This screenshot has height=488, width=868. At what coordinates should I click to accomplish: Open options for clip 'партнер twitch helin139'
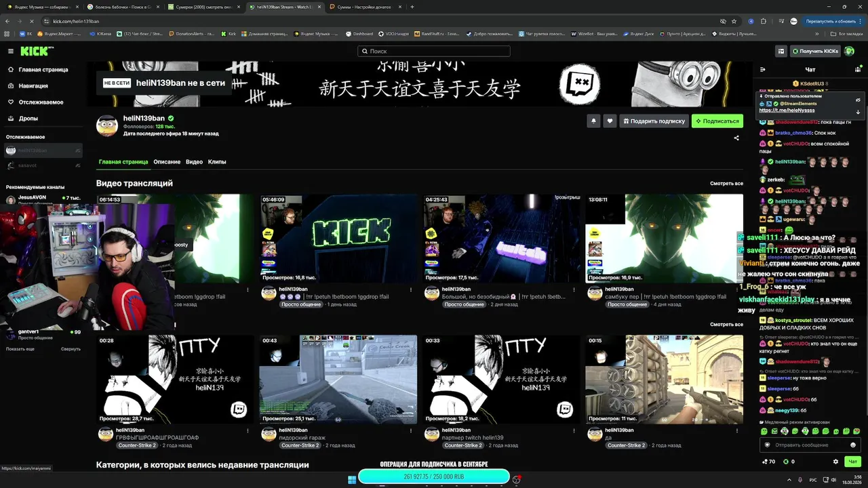(x=573, y=430)
